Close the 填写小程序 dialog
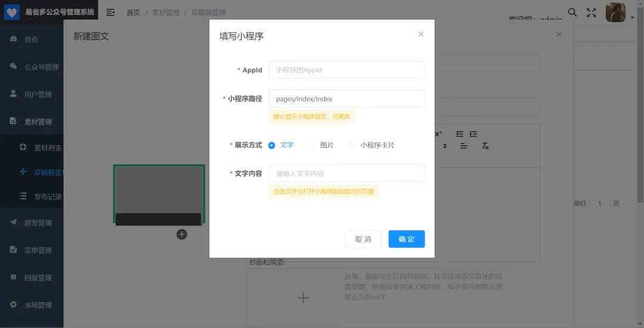 pyautogui.click(x=420, y=35)
